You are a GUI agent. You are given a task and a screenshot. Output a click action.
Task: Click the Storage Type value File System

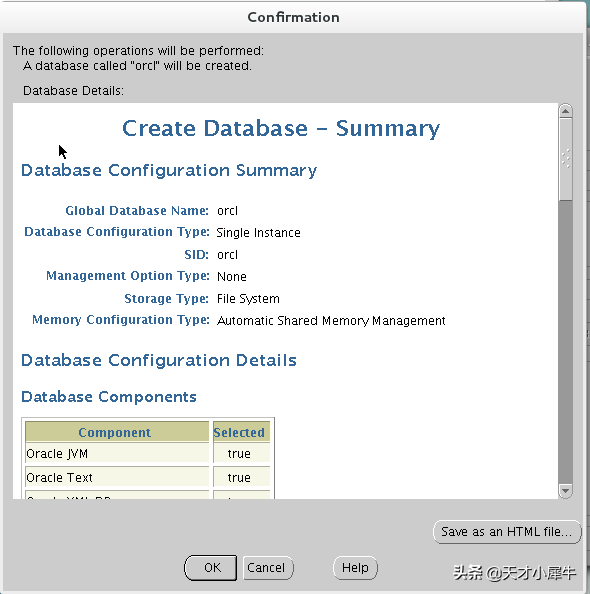pos(248,299)
